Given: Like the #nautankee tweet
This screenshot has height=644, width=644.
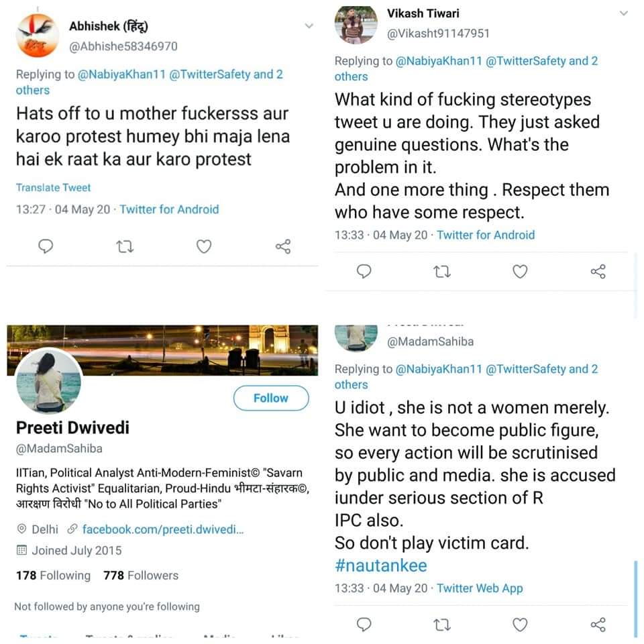Looking at the screenshot, I should [520, 625].
